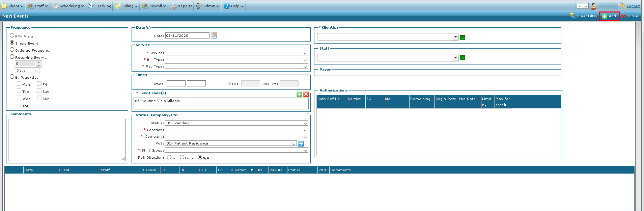Viewport: 644px width, 211px height.
Task: Open the Reports toolbar item
Action: [181, 6]
